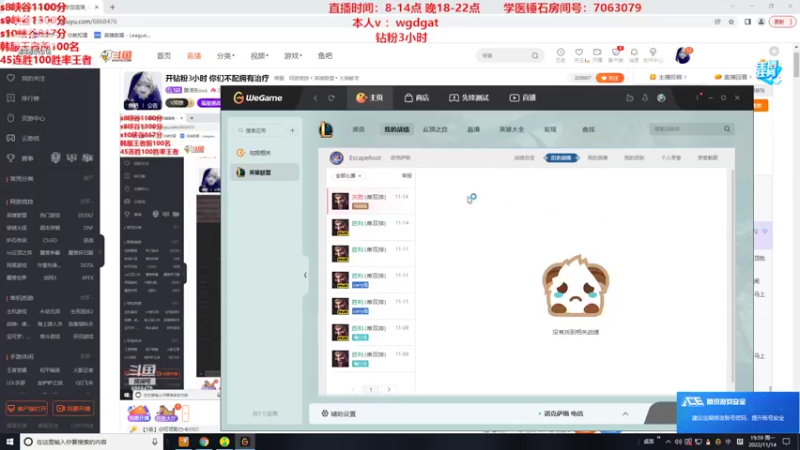Focus the WeGame 搜索应用 search box
Screen dimensions: 800x450
(x=259, y=131)
